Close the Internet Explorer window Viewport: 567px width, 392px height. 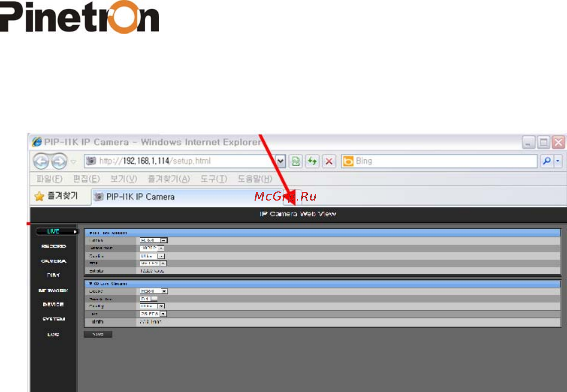click(559, 142)
